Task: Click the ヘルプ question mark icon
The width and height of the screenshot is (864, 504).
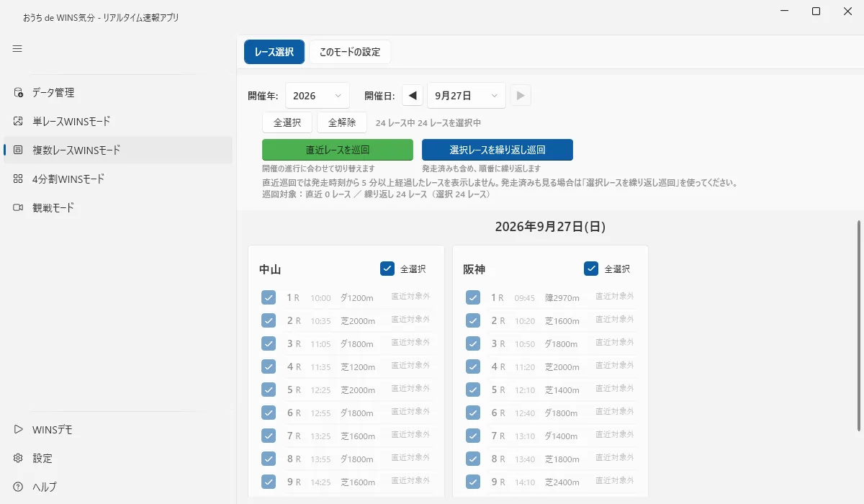Action: [18, 487]
